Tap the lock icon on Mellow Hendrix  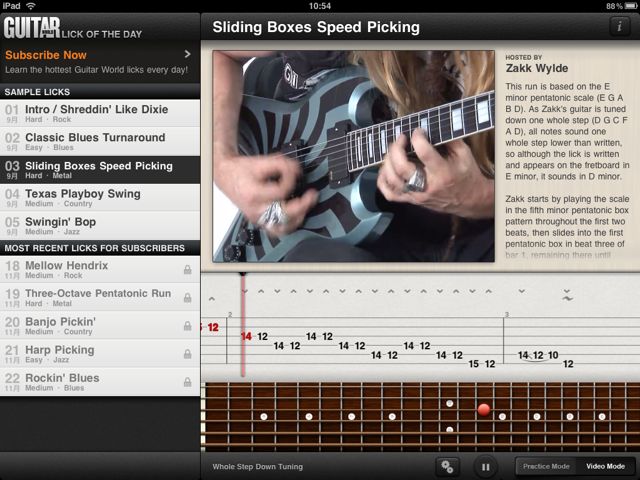tap(187, 269)
